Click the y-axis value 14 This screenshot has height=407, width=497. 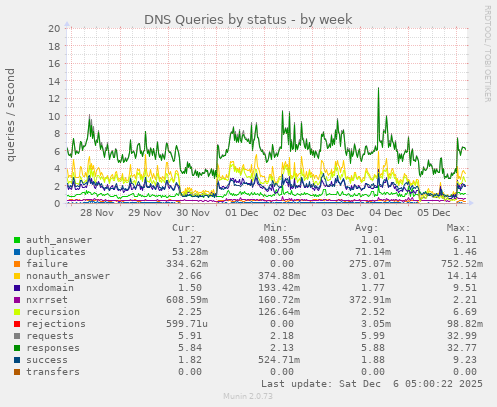(54, 81)
